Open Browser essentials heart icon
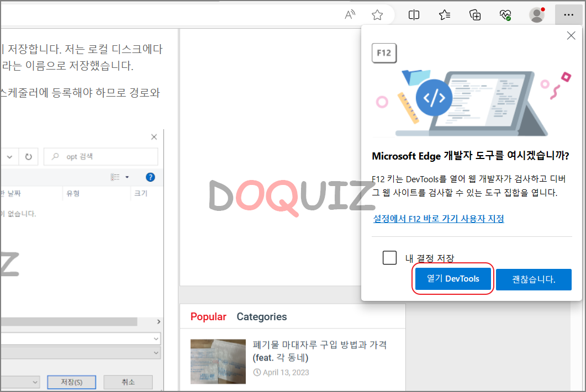This screenshot has width=586, height=392. [505, 15]
